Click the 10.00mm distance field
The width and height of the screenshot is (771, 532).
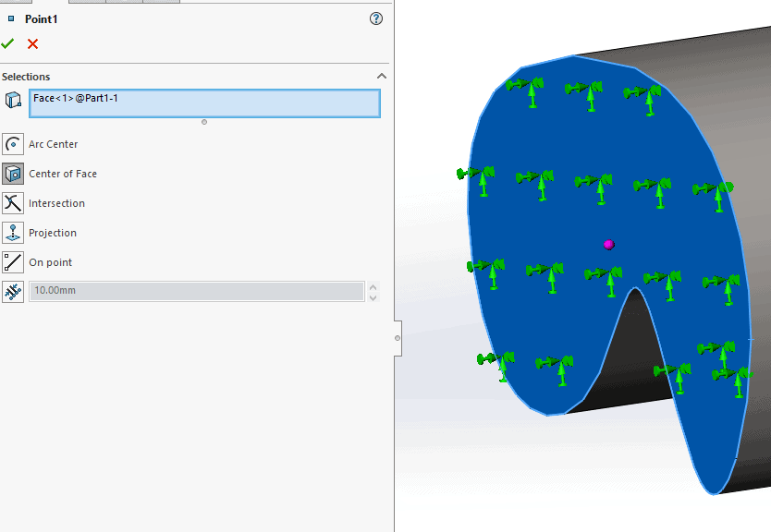[x=196, y=292]
